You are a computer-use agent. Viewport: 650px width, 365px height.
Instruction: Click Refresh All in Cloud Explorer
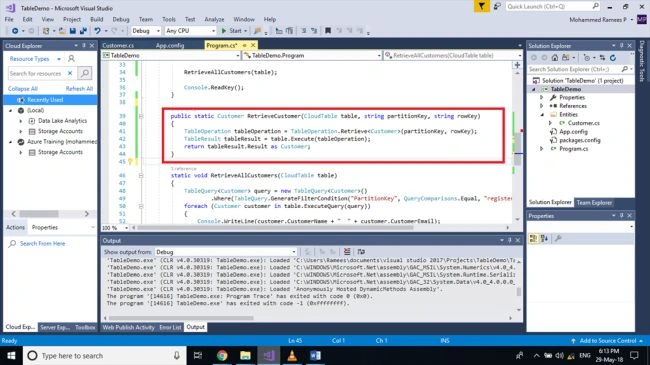click(x=79, y=89)
